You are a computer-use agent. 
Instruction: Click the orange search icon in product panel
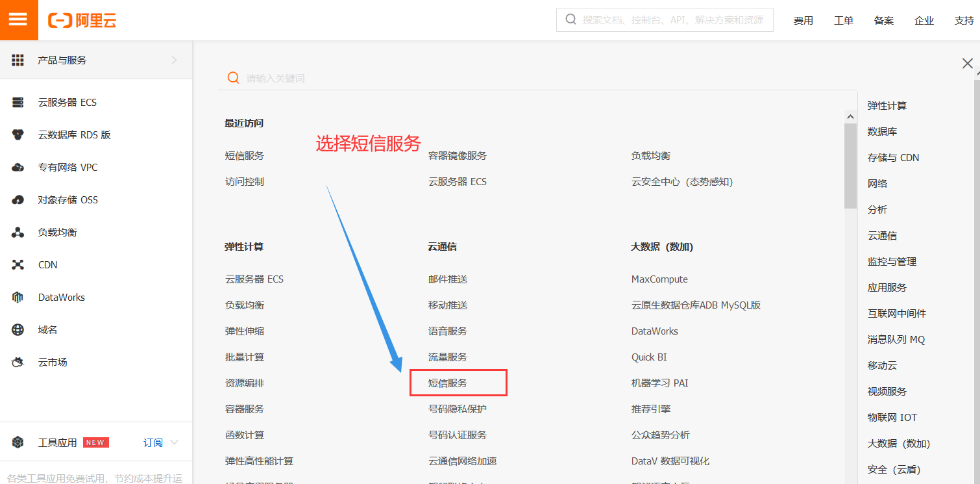[x=233, y=78]
